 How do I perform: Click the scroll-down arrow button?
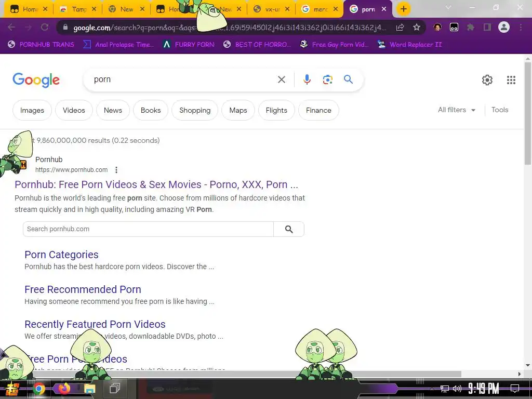528,365
